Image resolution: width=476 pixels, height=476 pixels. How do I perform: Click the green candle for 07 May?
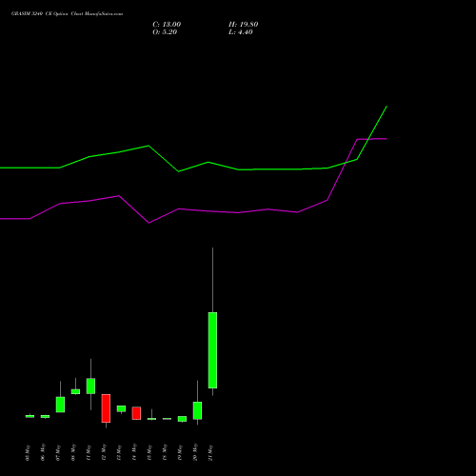[60, 405]
